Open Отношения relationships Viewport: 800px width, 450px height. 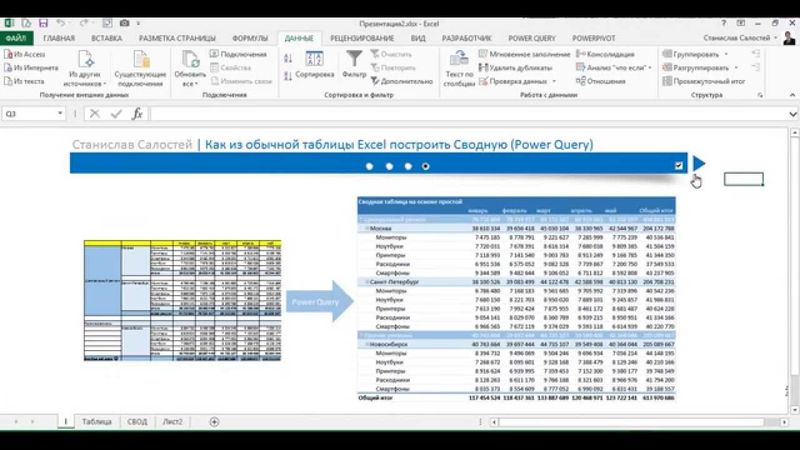tap(601, 81)
